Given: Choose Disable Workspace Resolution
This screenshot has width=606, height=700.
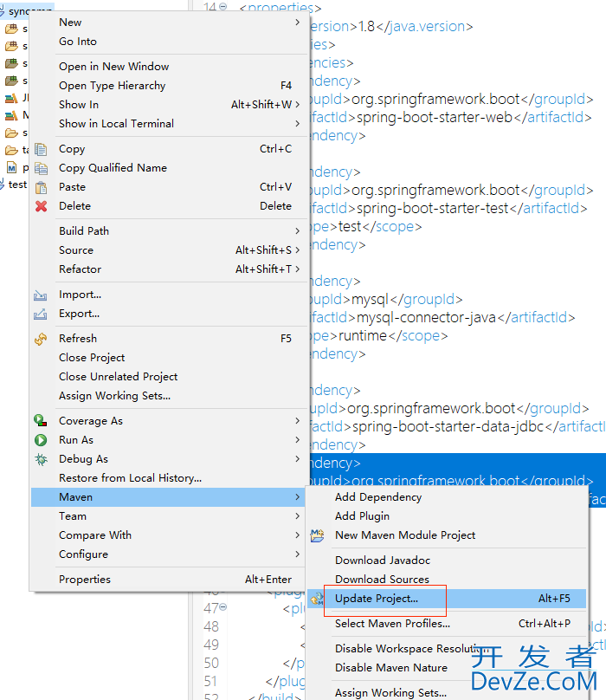Looking at the screenshot, I should 447,649.
